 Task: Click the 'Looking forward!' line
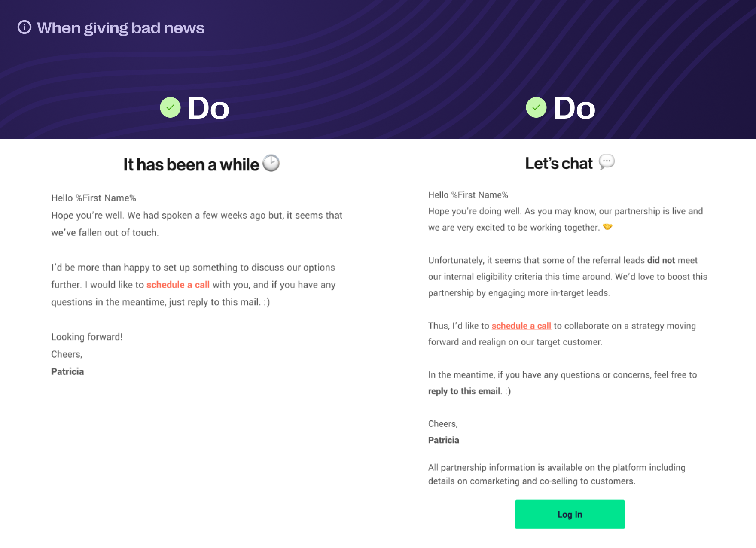[87, 337]
